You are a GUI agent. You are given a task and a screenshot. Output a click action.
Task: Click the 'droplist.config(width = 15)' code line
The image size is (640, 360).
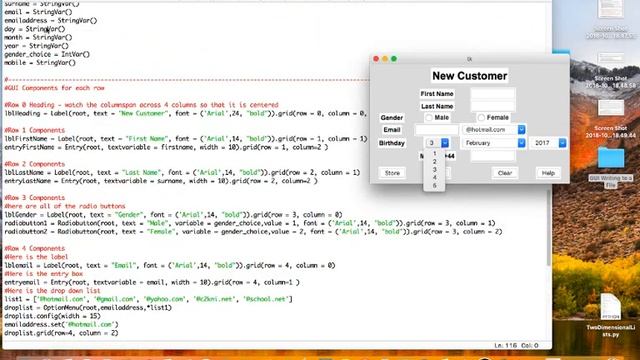click(52, 316)
